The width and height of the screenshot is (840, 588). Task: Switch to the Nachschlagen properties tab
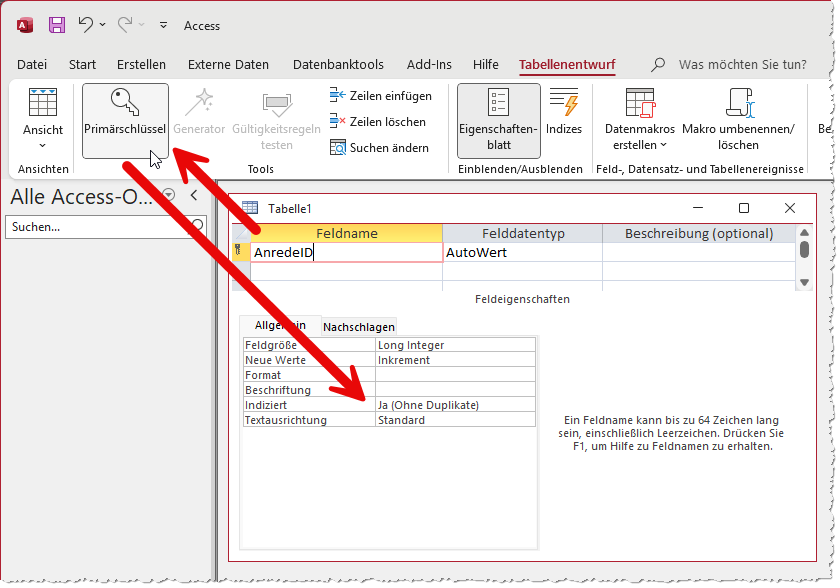[x=359, y=326]
